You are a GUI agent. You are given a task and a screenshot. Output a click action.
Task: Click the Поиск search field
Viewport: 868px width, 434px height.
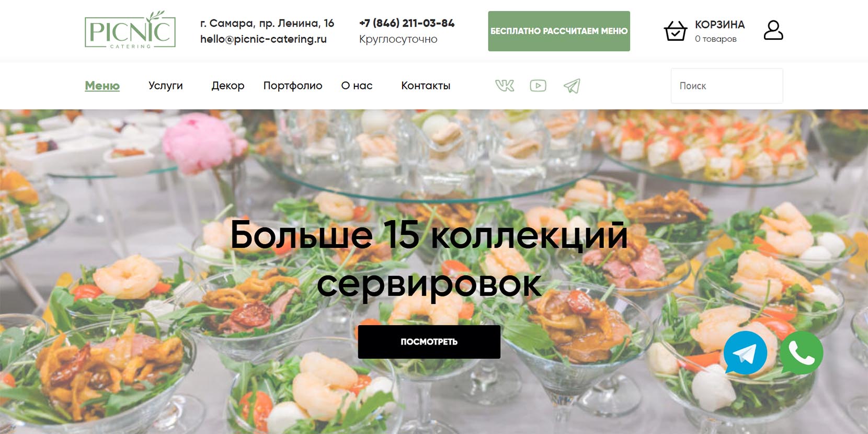pos(727,86)
